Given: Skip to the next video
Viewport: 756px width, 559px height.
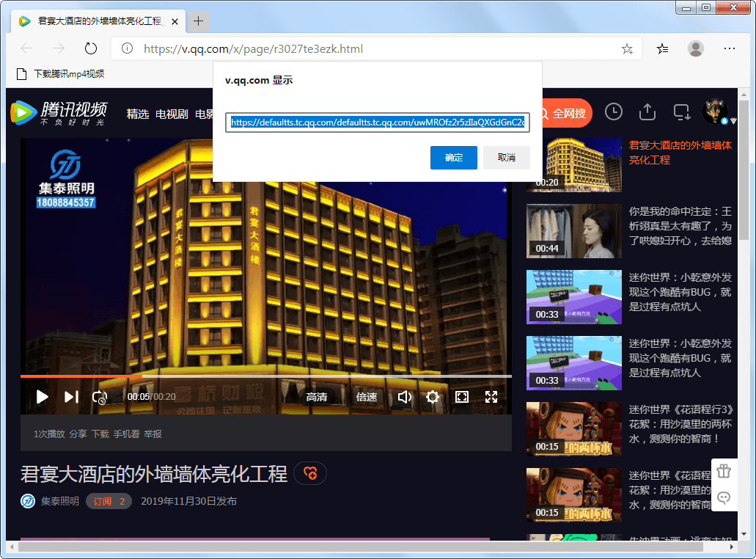Looking at the screenshot, I should 71,397.
